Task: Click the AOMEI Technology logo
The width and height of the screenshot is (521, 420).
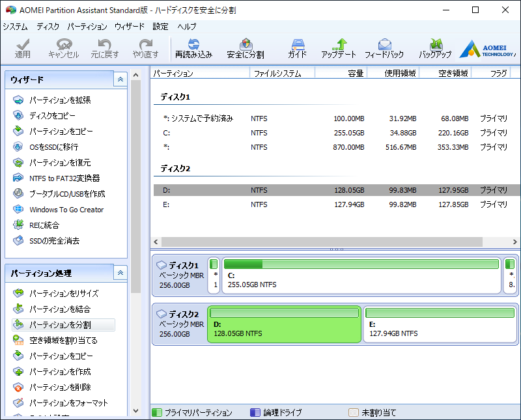Action: 488,49
